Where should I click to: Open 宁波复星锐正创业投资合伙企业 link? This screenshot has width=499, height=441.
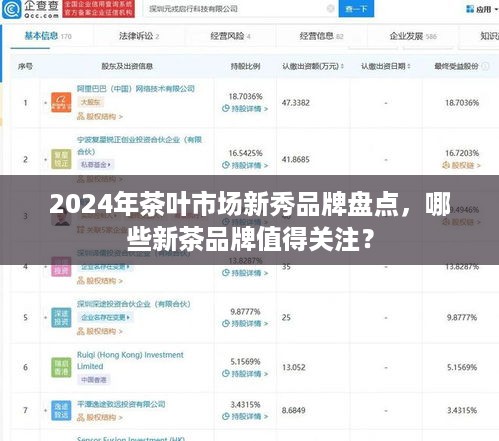coord(139,145)
